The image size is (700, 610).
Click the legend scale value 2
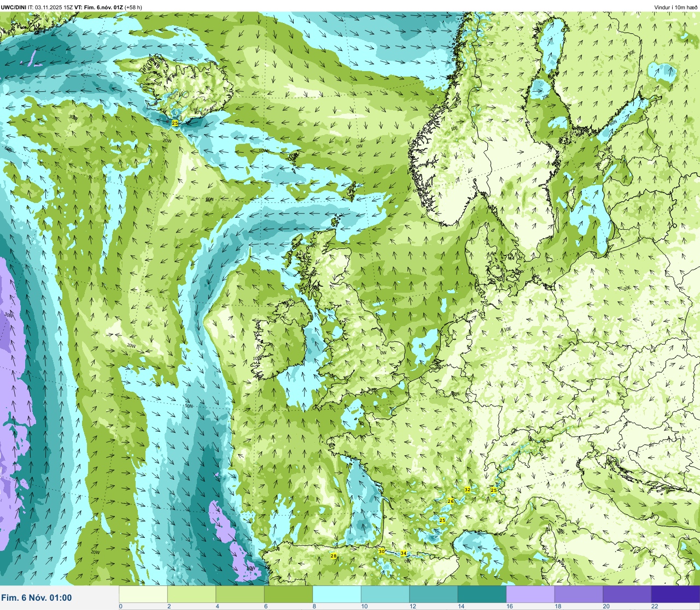coord(169,606)
